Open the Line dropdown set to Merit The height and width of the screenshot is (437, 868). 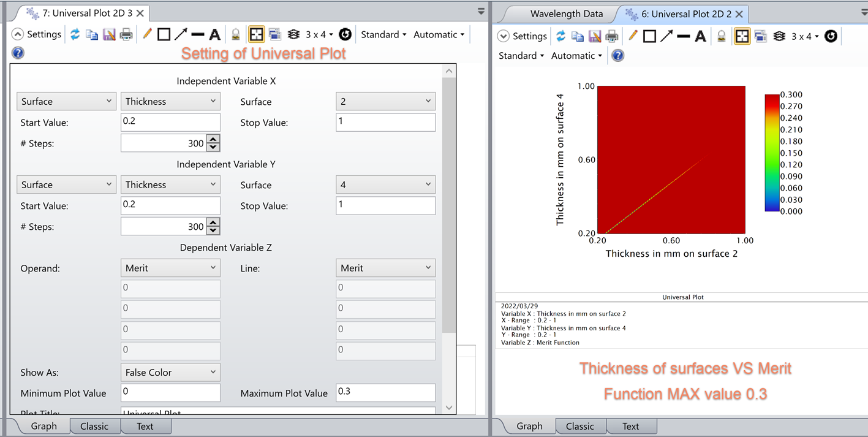click(386, 268)
